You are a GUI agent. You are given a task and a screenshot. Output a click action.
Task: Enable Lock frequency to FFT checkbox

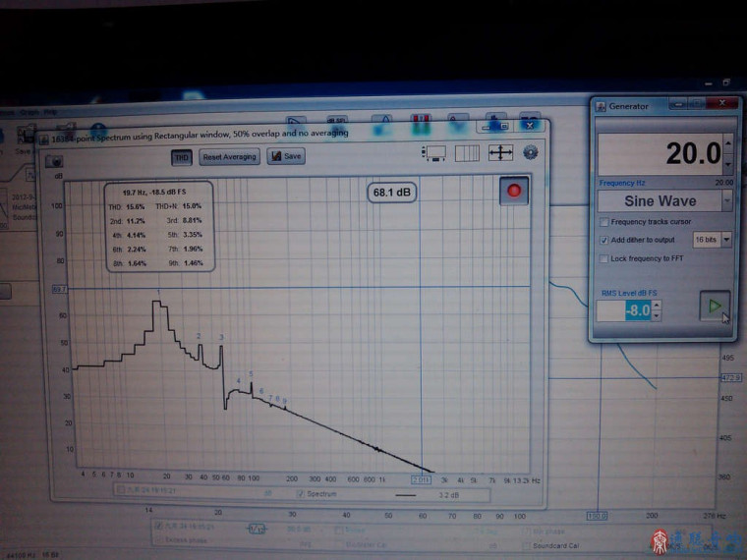[x=604, y=258]
